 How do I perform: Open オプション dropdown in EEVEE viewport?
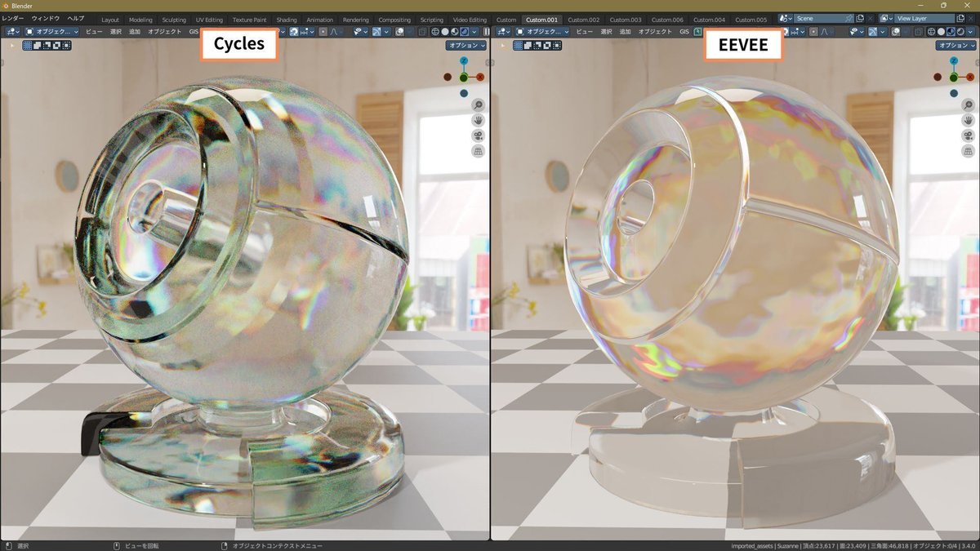pos(956,46)
